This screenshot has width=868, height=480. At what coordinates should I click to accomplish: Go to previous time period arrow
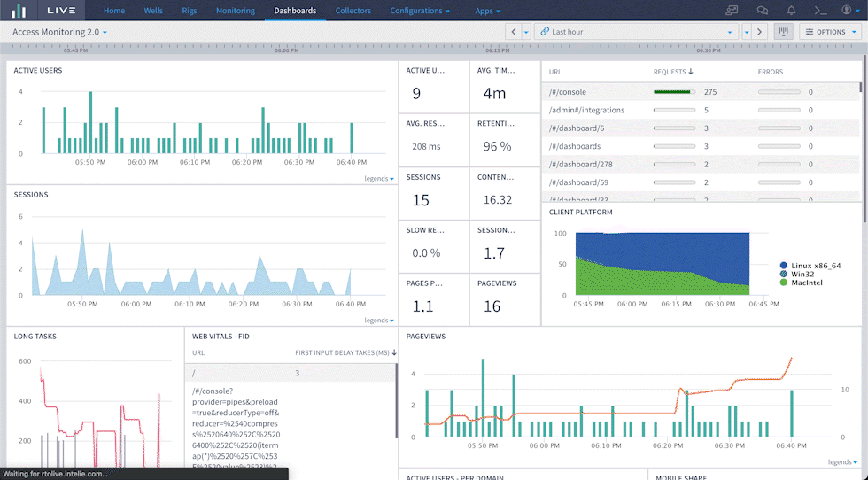click(514, 32)
